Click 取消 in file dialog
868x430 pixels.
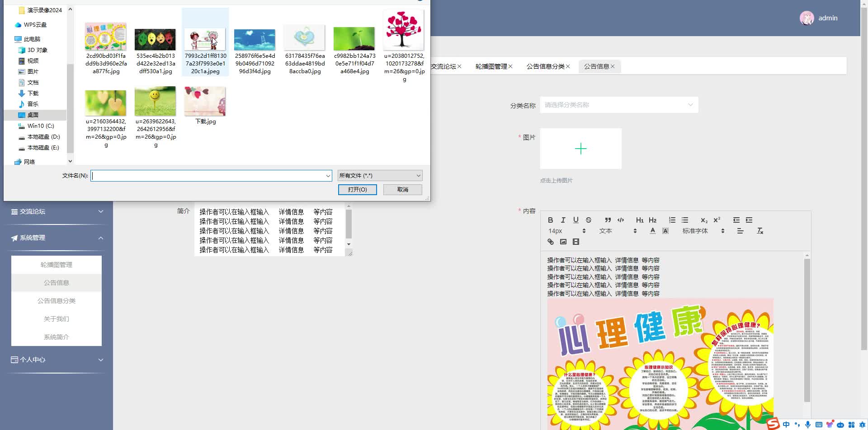402,190
